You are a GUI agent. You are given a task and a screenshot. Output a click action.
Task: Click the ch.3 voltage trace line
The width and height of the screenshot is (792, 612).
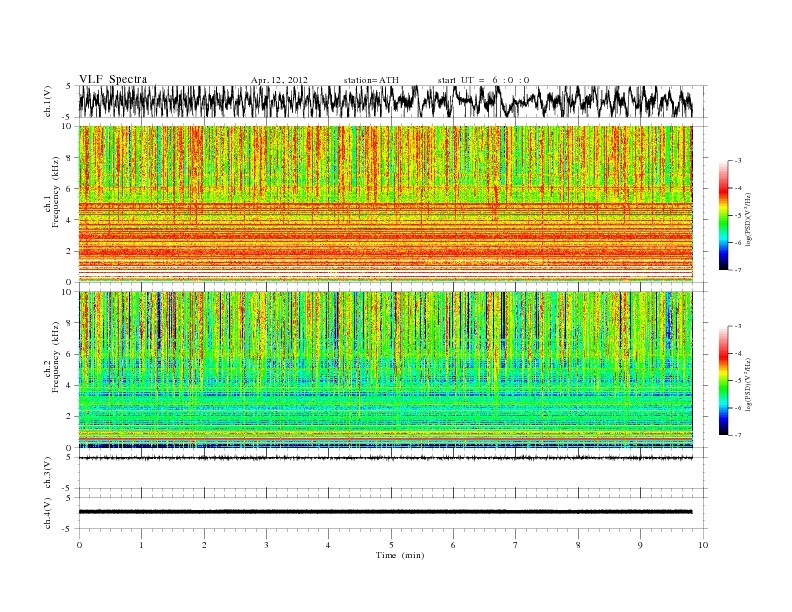[x=385, y=458]
